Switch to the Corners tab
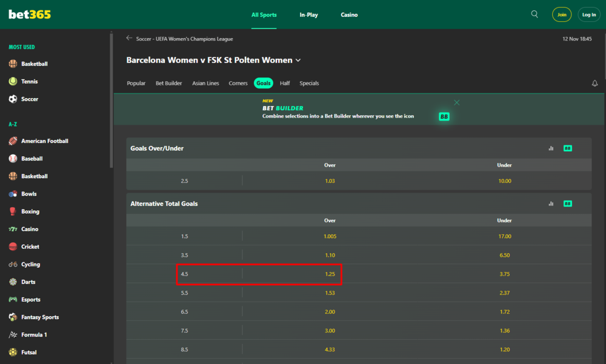This screenshot has width=606, height=364. pos(238,84)
